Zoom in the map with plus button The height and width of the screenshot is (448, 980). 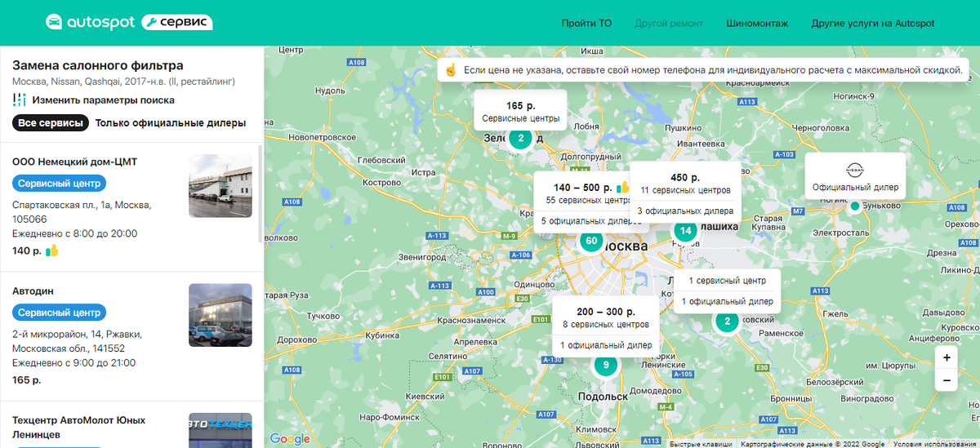click(x=947, y=357)
